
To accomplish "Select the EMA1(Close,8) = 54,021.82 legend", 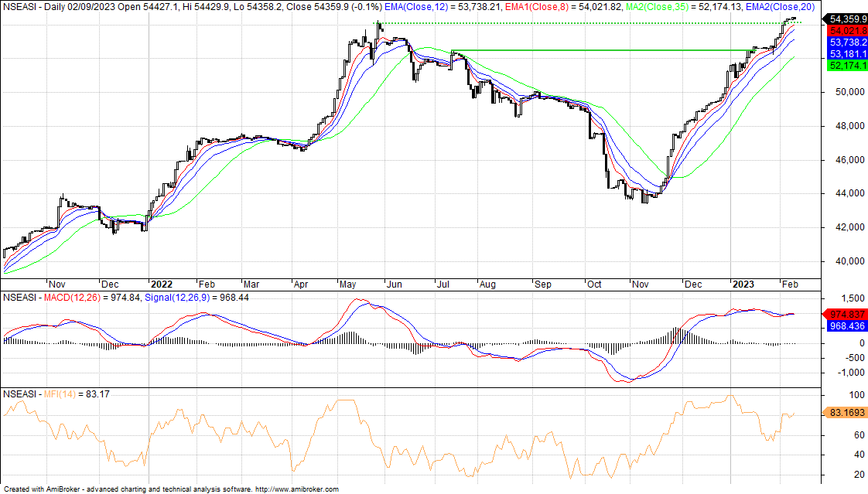I will (x=563, y=7).
